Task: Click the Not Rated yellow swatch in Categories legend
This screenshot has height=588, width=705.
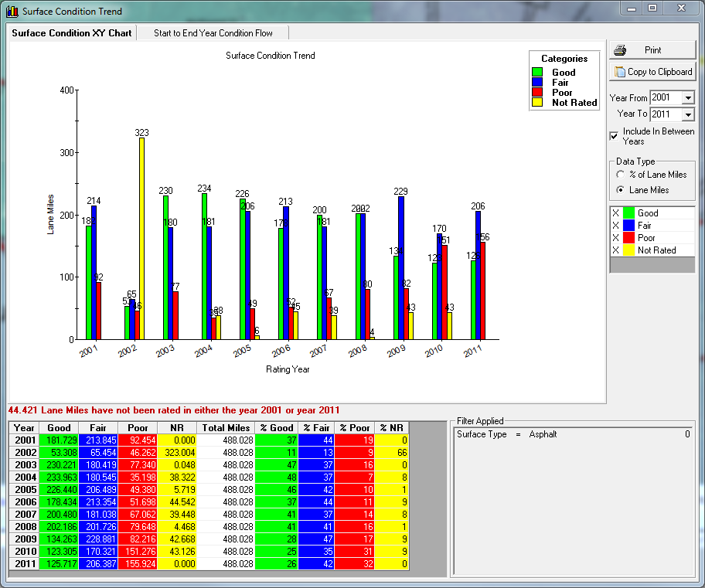Action: (x=537, y=103)
